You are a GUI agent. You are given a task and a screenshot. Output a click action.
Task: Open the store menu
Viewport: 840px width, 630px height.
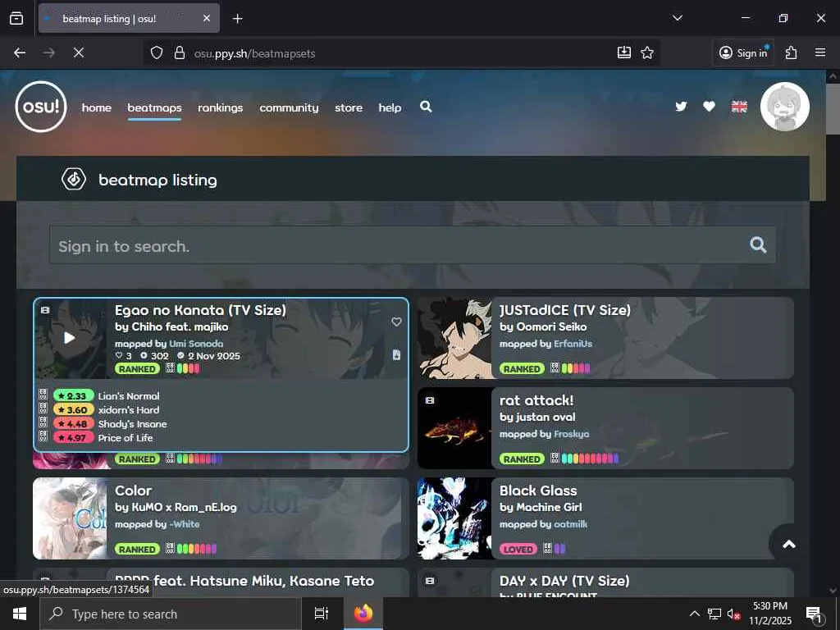point(349,107)
